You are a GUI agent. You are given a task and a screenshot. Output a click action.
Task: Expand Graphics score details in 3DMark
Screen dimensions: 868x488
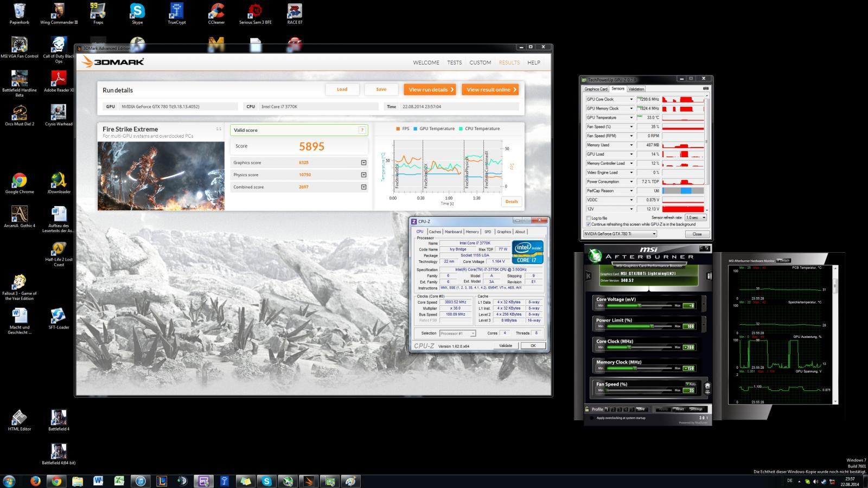coord(363,163)
